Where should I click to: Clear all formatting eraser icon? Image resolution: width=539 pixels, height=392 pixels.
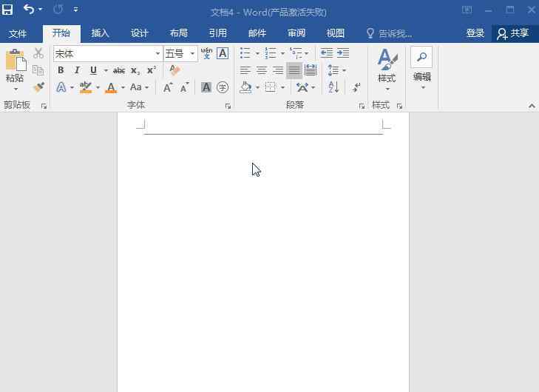tap(174, 70)
